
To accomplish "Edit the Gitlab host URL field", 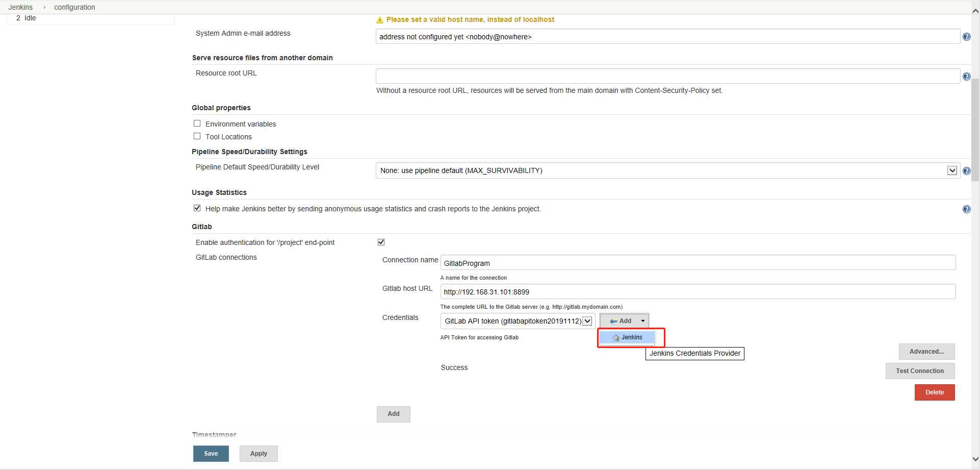I will 698,291.
